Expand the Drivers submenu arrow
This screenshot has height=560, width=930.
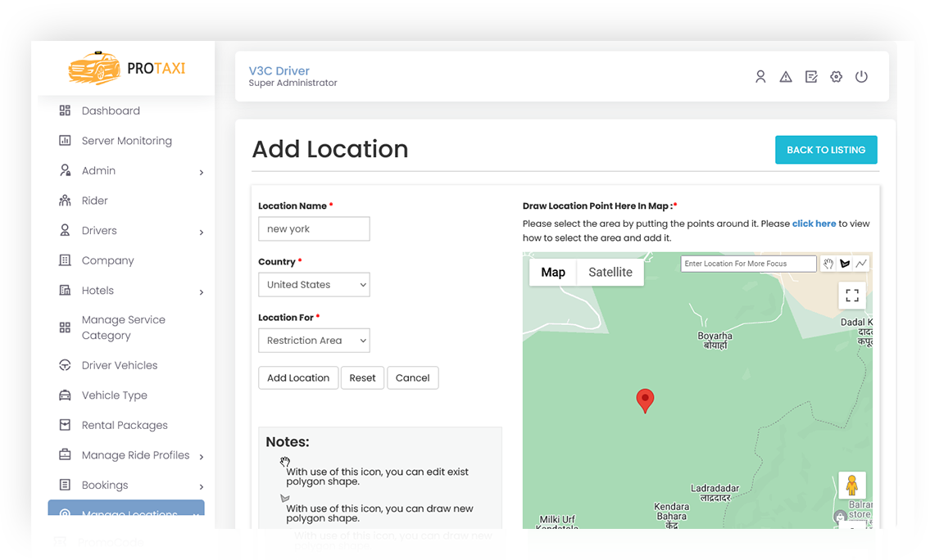pos(202,233)
